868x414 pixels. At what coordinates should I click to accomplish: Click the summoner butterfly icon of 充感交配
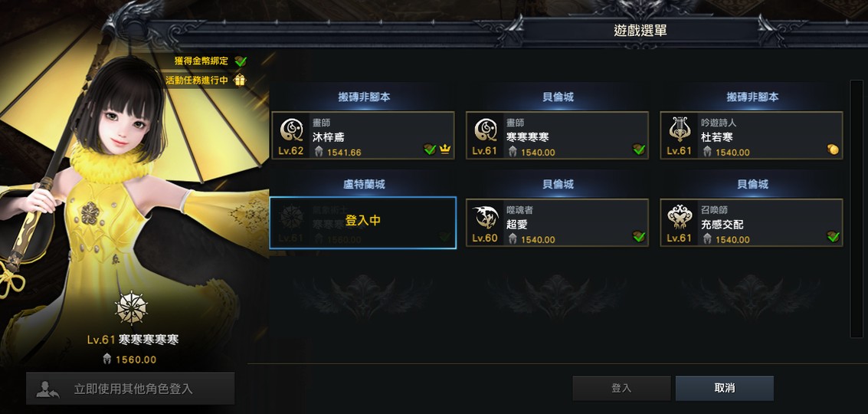(x=680, y=217)
